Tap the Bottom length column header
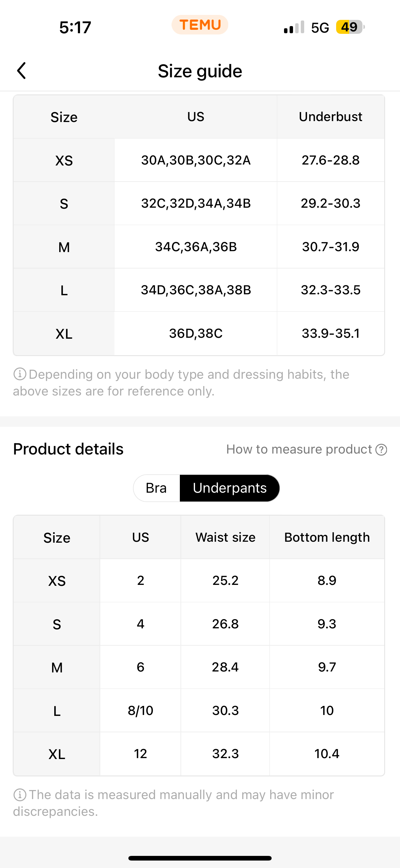 327,537
